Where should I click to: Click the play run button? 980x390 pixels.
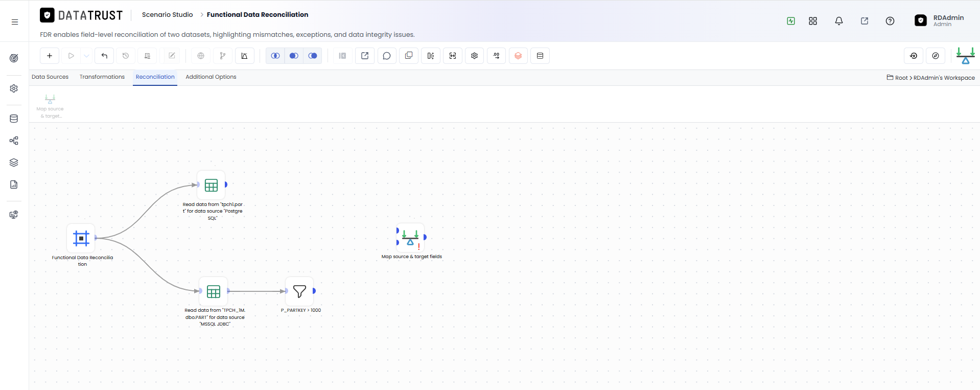pos(71,56)
